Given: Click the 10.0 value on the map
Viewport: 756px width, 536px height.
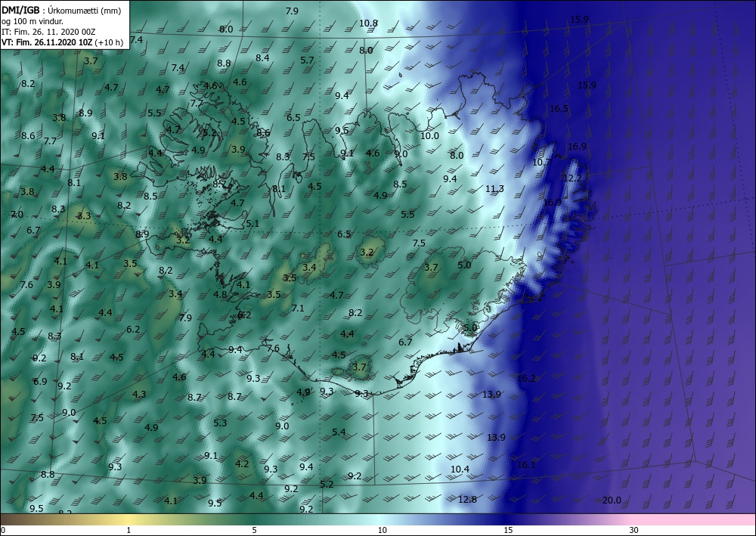Looking at the screenshot, I should click(x=429, y=136).
